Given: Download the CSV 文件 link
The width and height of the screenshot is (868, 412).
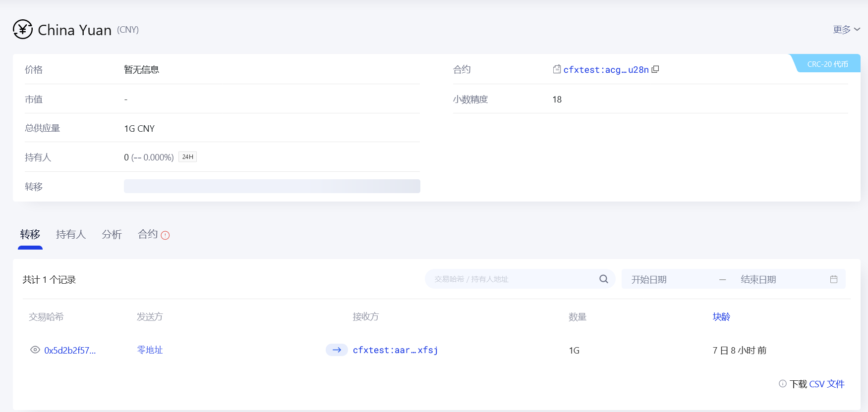Looking at the screenshot, I should point(826,384).
